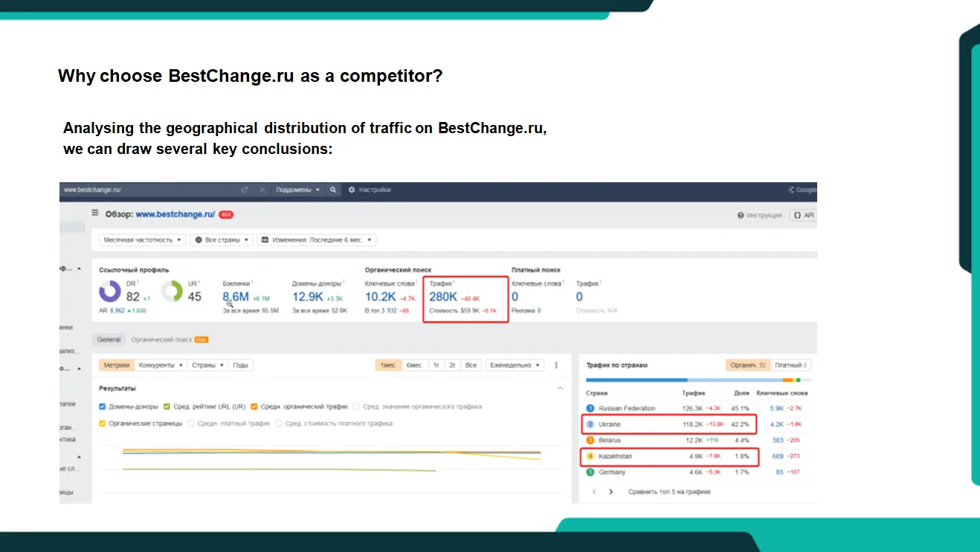980x552 pixels.
Task: Click the Настройки gear icon
Action: [x=352, y=190]
